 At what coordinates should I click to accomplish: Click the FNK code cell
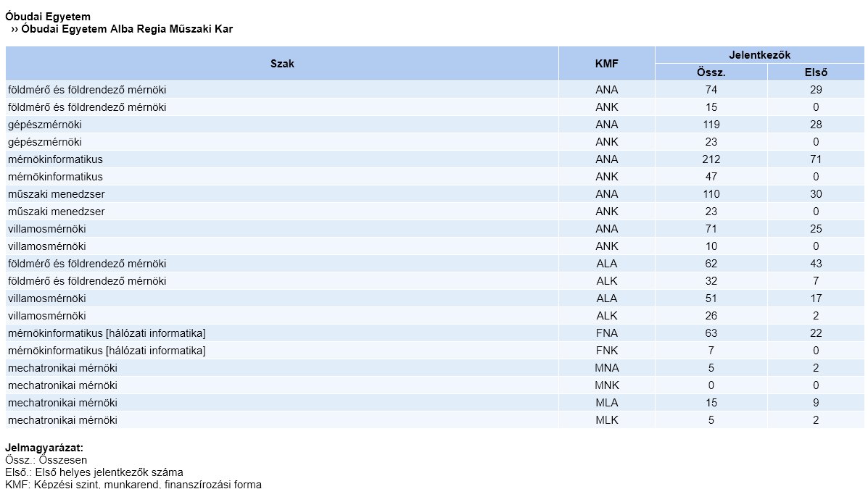point(606,351)
